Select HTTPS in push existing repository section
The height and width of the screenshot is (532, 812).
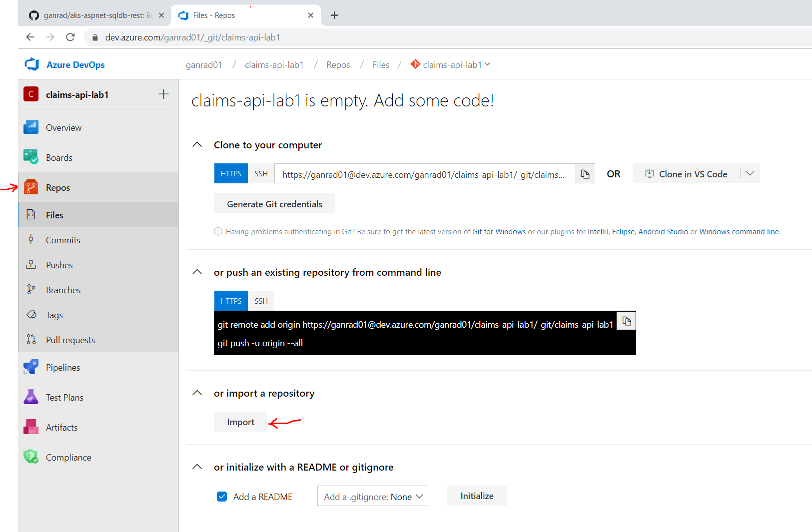click(231, 301)
